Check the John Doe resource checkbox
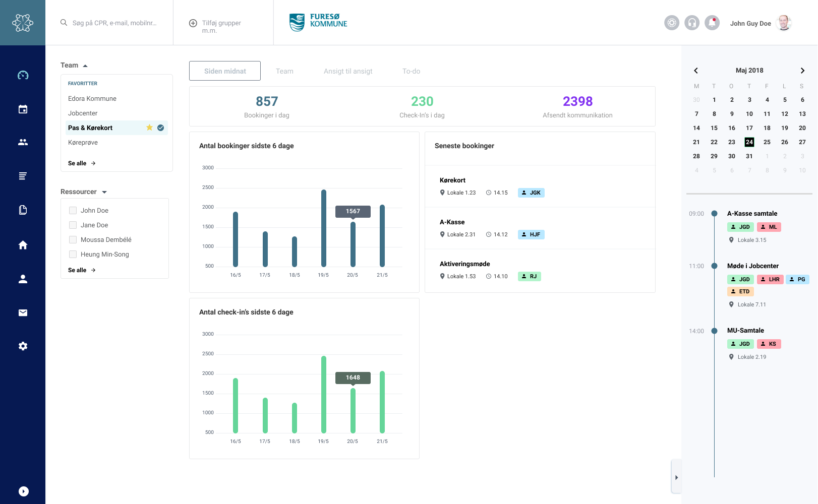The height and width of the screenshot is (504, 818). (73, 211)
